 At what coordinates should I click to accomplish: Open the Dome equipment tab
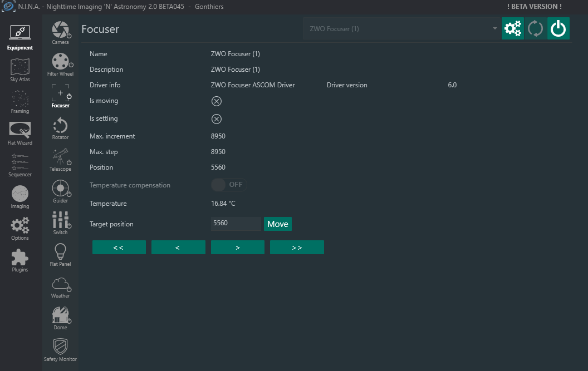point(60,318)
